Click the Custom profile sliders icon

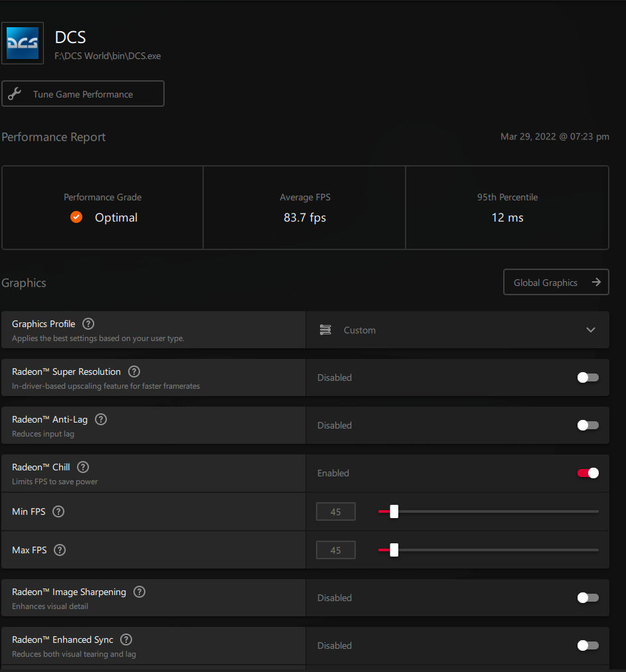tap(325, 330)
